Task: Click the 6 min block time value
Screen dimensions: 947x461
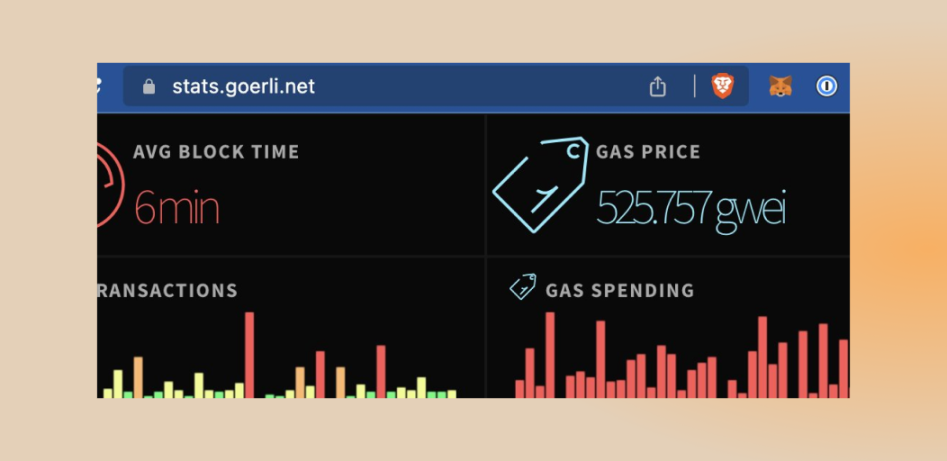Action: pos(176,207)
